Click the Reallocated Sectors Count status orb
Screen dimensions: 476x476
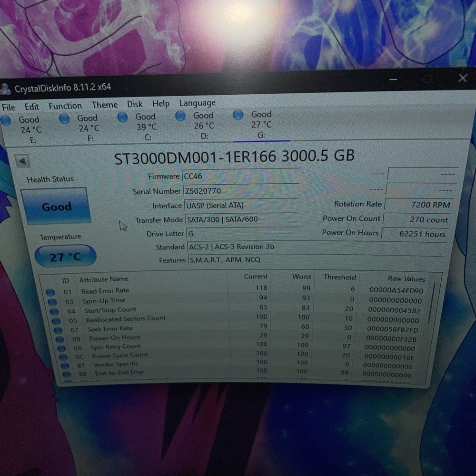point(56,321)
